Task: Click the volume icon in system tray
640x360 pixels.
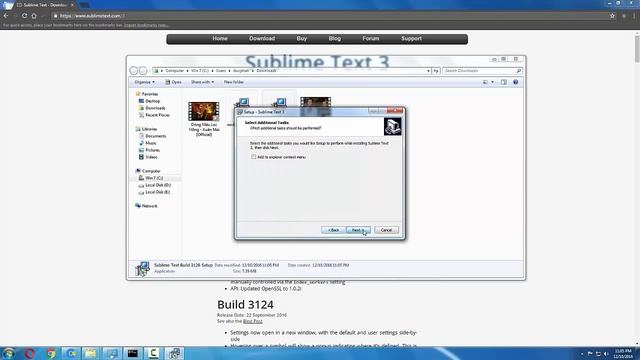Action: point(606,353)
